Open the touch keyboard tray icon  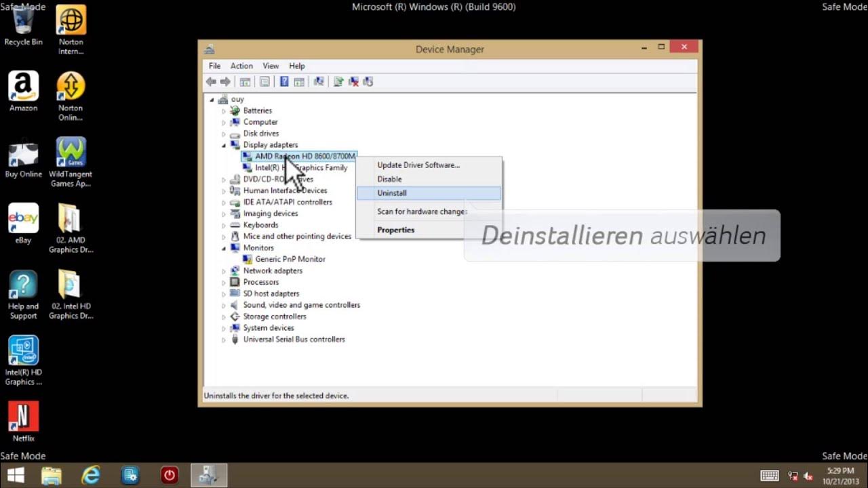pos(769,476)
